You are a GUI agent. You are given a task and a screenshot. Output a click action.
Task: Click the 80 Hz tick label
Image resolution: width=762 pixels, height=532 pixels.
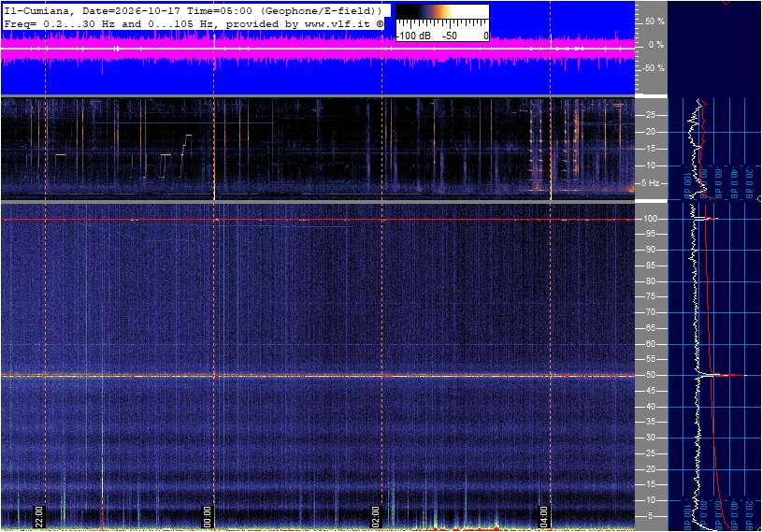[x=650, y=281]
